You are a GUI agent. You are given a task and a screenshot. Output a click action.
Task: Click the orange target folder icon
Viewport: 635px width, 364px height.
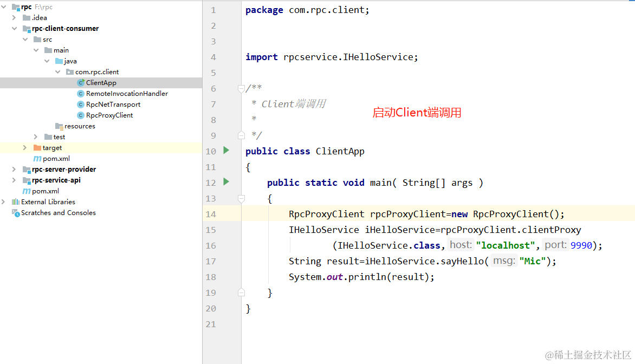click(37, 148)
